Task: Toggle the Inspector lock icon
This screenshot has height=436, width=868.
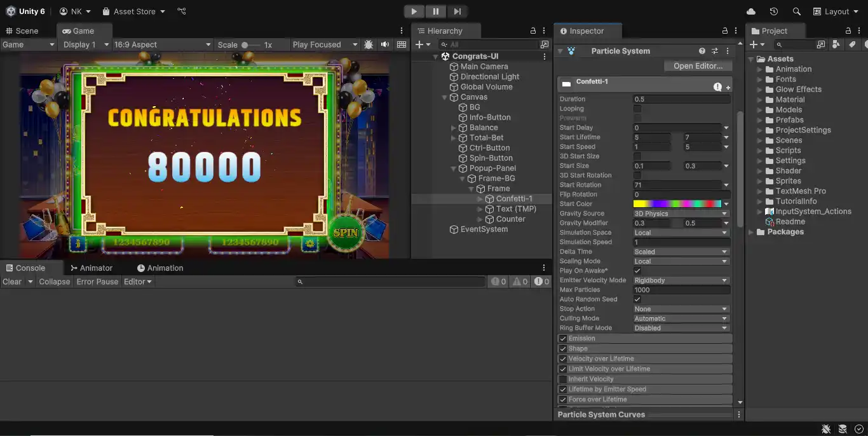Action: click(724, 30)
